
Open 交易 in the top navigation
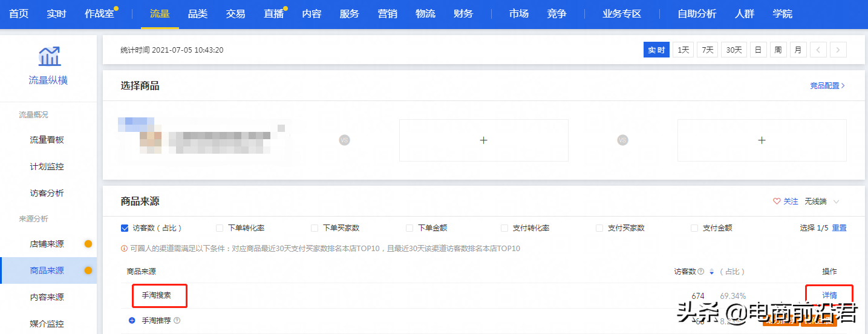point(236,14)
